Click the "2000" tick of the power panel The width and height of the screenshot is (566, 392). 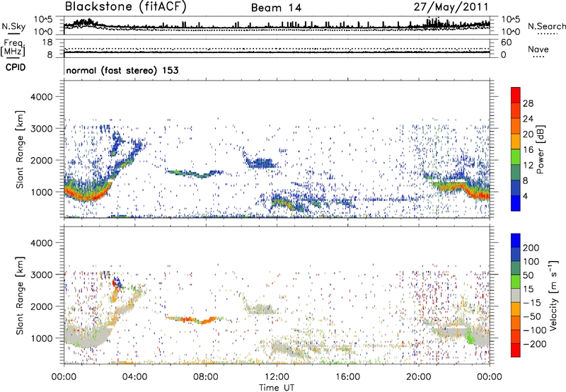(x=42, y=160)
